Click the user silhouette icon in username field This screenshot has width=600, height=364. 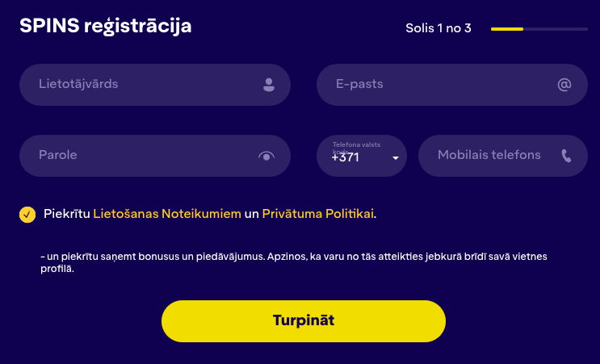269,85
